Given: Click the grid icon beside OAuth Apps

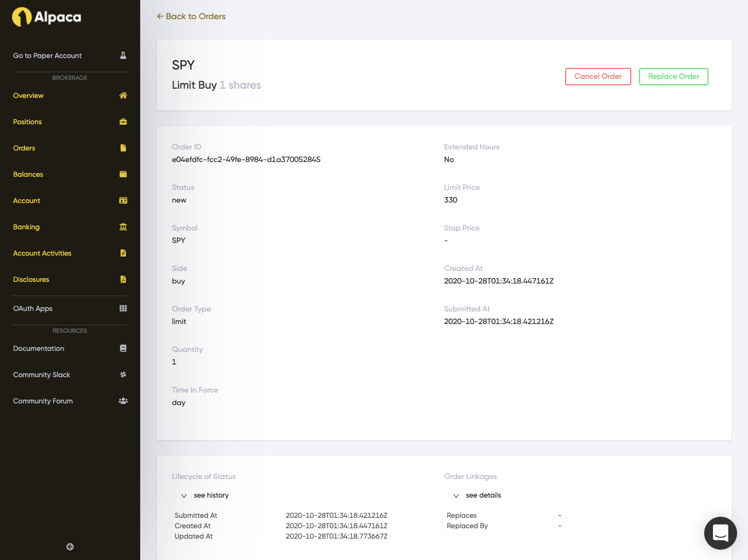Looking at the screenshot, I should (x=123, y=308).
